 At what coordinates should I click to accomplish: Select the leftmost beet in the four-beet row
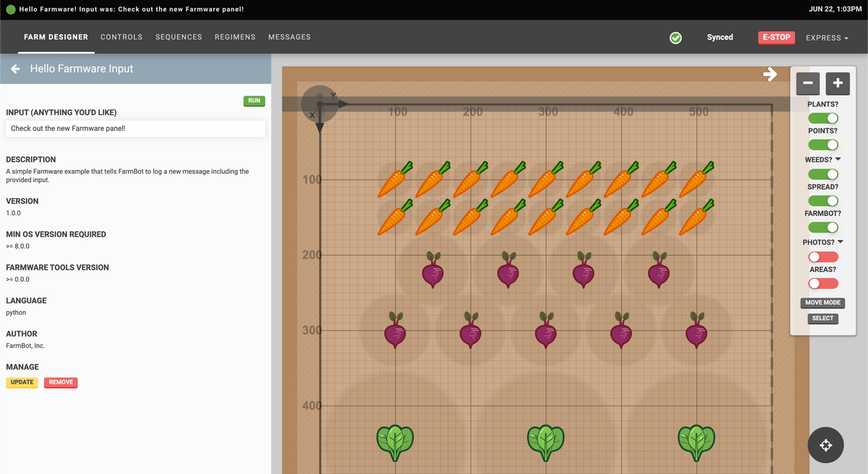point(433,270)
